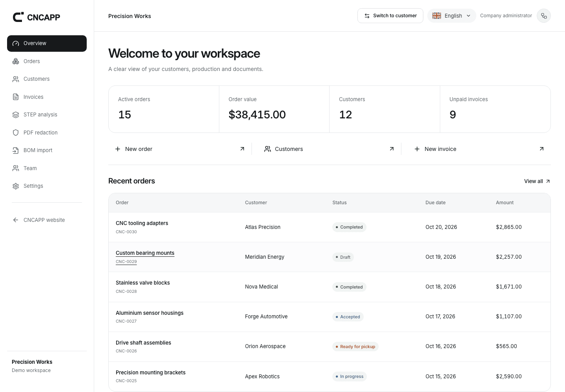Click the In progress status badge

tap(350, 376)
